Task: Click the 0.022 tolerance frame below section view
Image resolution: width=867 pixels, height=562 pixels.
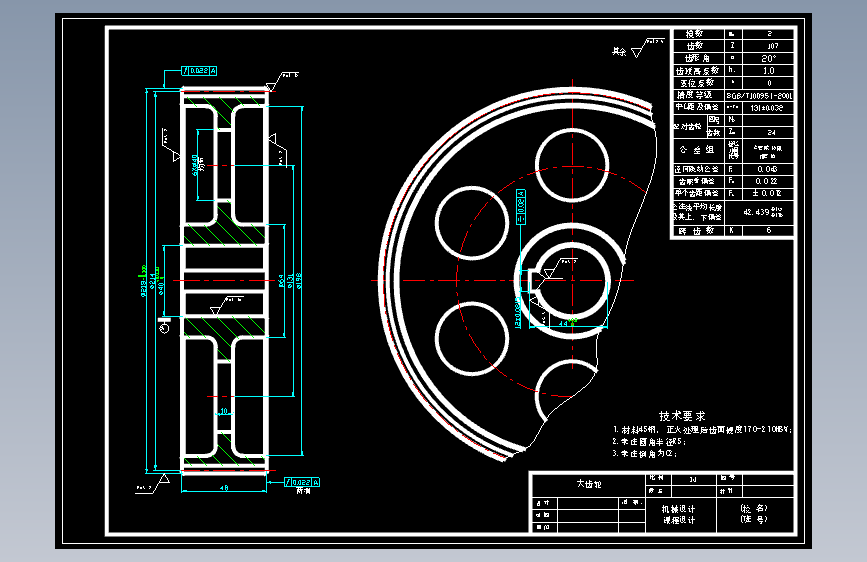Action: click(x=302, y=482)
